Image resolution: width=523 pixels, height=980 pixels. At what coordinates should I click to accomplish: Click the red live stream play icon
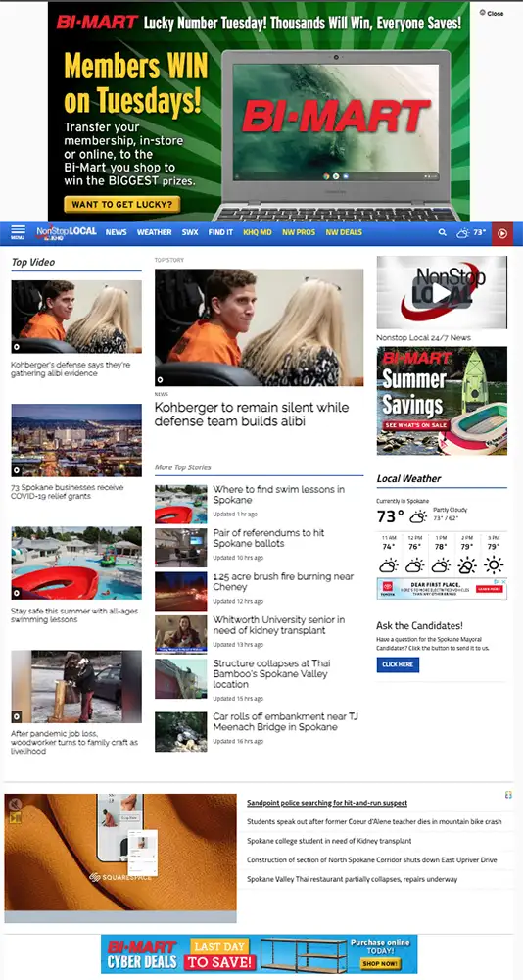[502, 233]
